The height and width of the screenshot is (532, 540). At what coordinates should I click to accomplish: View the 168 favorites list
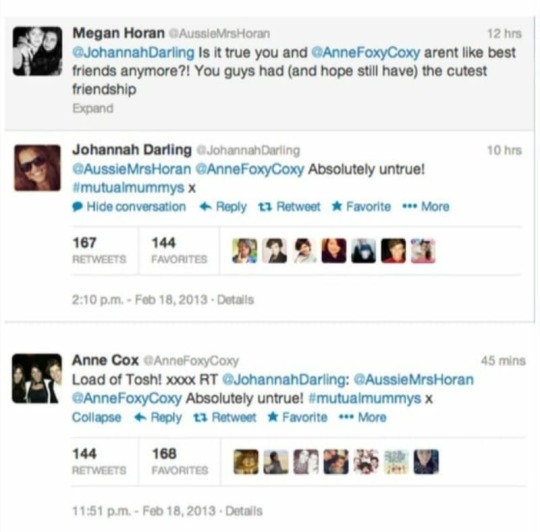click(180, 461)
